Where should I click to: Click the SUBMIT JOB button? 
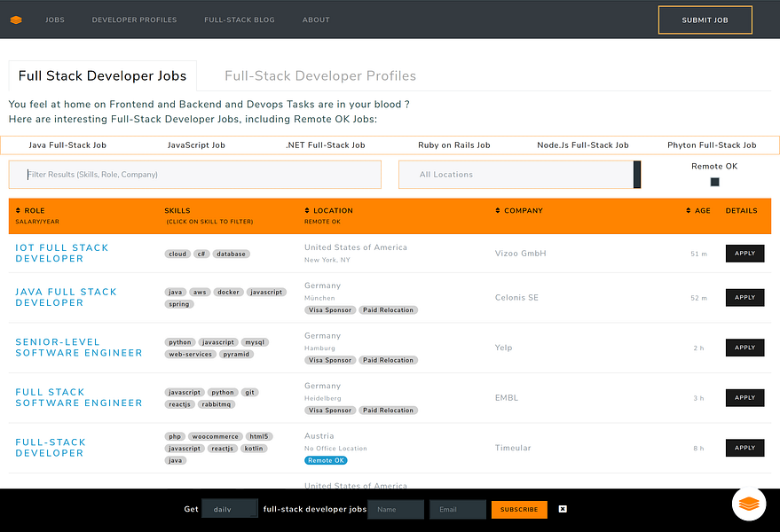click(705, 20)
